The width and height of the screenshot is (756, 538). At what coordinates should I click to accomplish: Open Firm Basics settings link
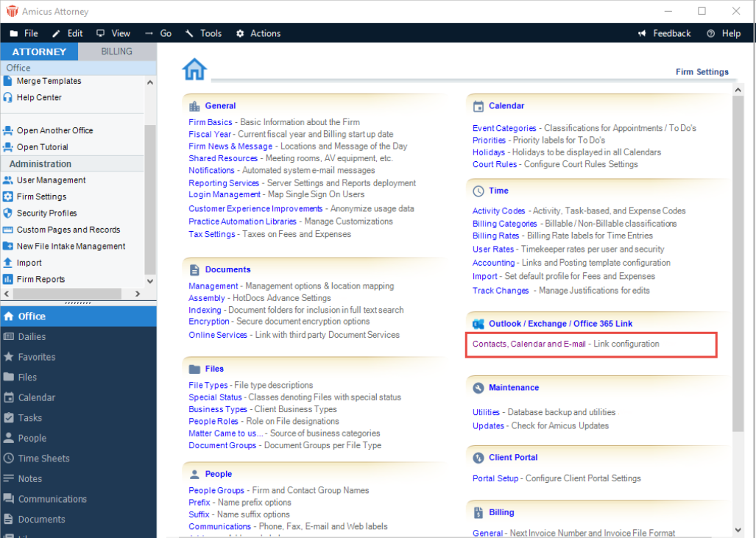tap(210, 121)
